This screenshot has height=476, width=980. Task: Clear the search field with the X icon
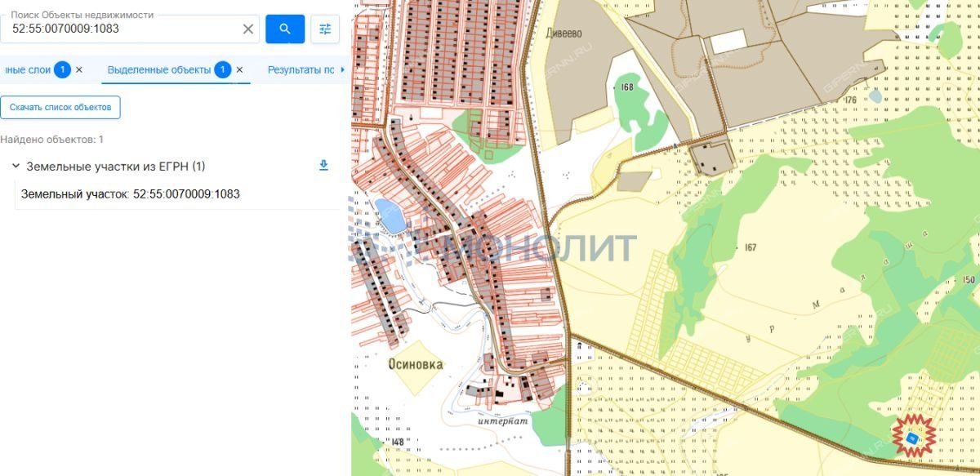248,29
